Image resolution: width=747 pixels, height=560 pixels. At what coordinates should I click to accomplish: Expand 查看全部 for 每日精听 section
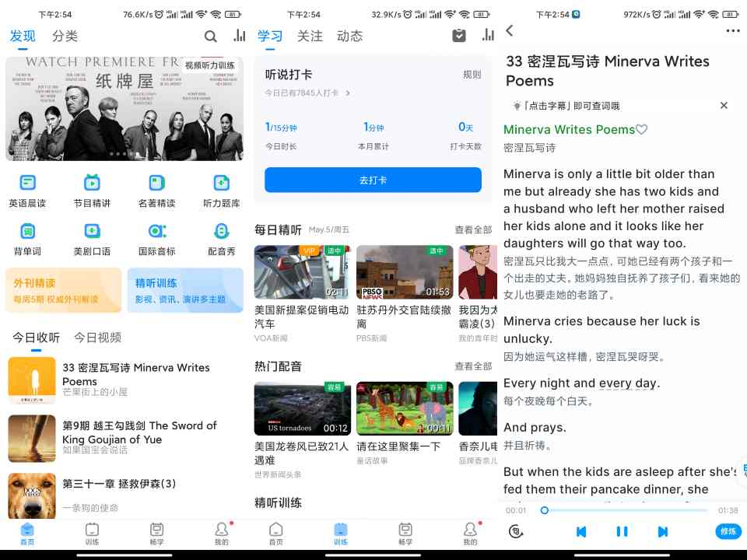[473, 230]
